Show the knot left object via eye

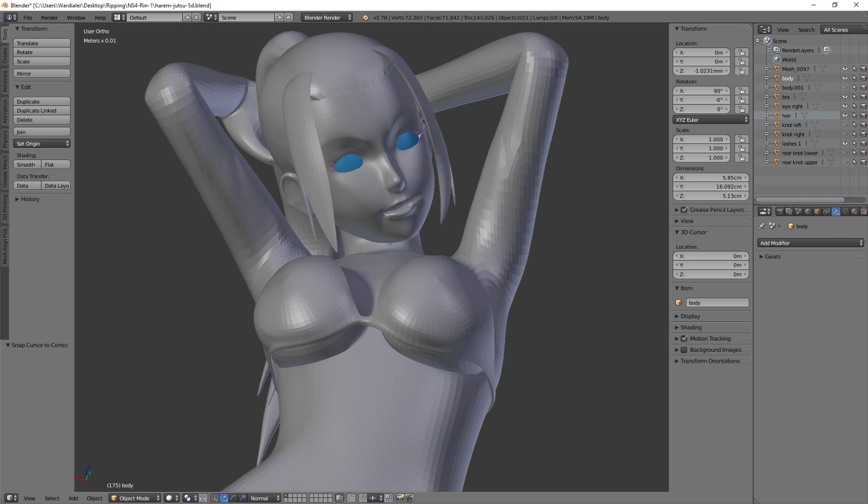[845, 125]
